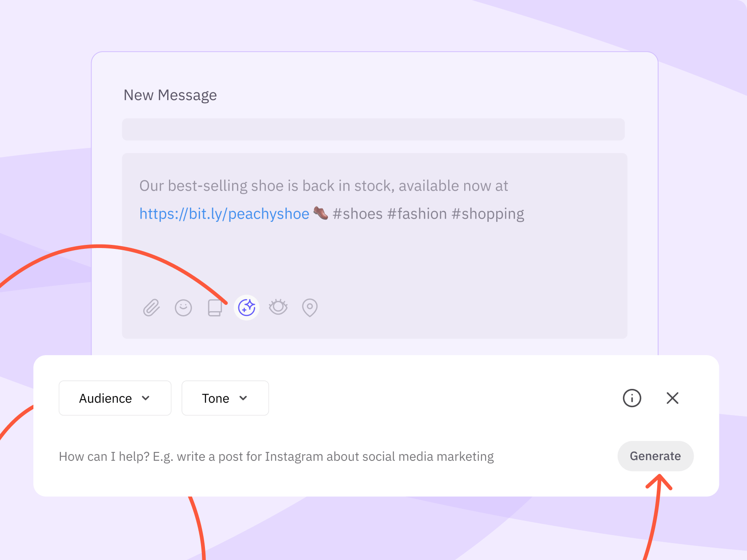Viewport: 747px width, 560px height.
Task: Open the Tone dropdown
Action: point(225,398)
